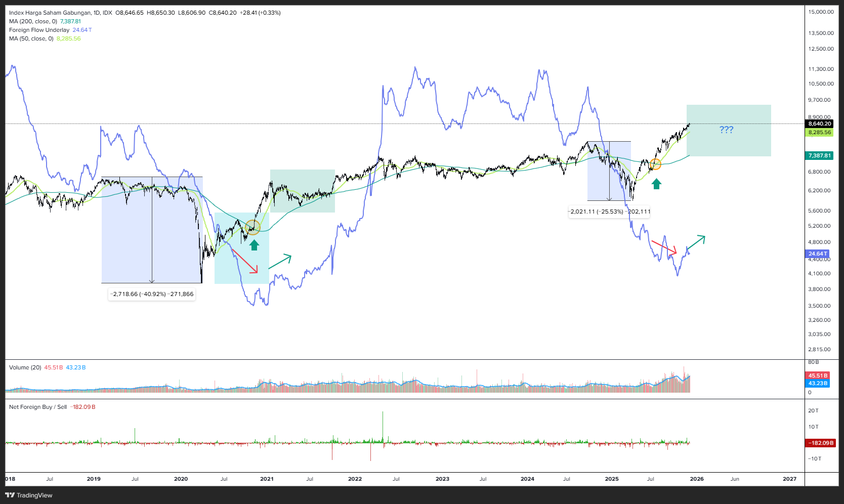The image size is (844, 504).
Task: Click the green 8,285.56 MA50 price label
Action: tap(820, 132)
